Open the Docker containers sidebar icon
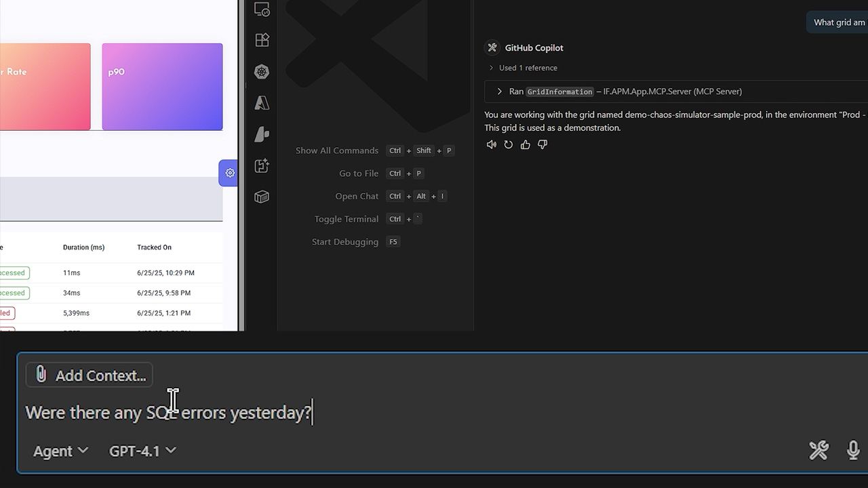 point(262,197)
